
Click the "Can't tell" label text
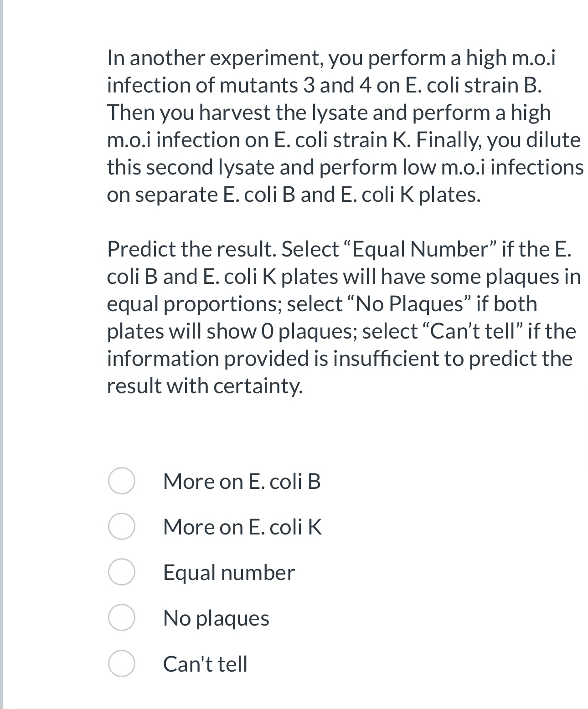click(x=206, y=663)
